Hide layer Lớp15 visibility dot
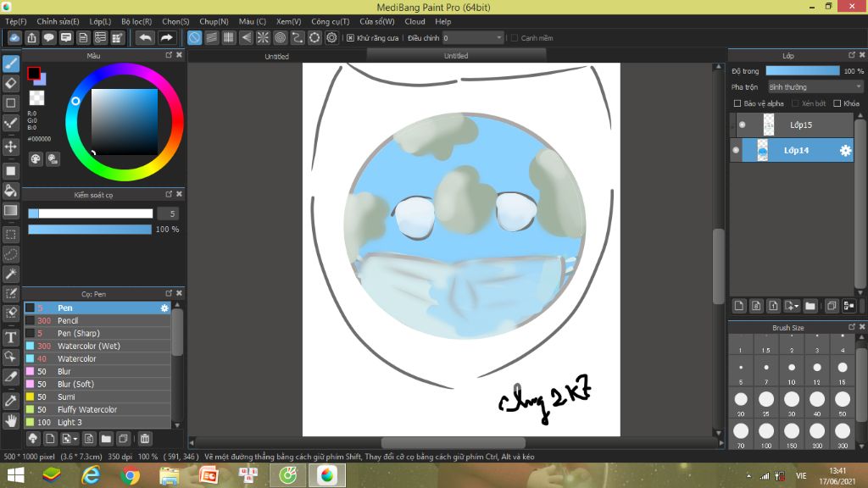This screenshot has height=488, width=868. 742,125
